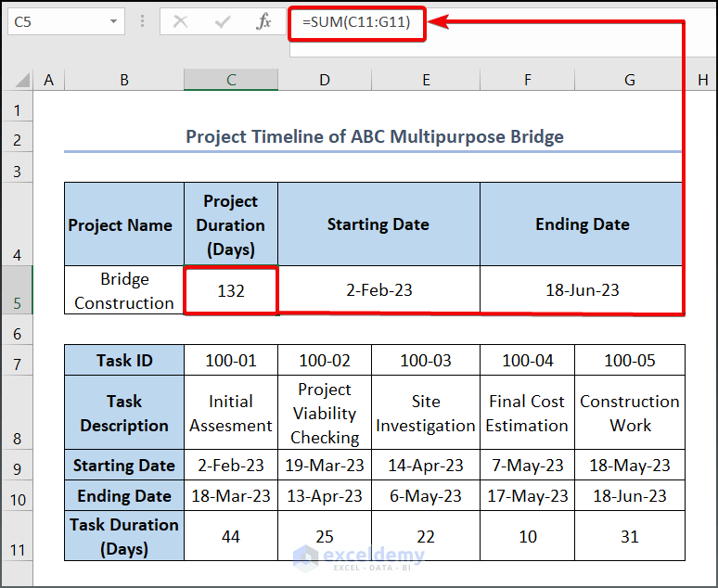This screenshot has width=718, height=588.
Task: Click the top 'Ending Date' header in row 4
Action: pyautogui.click(x=582, y=224)
